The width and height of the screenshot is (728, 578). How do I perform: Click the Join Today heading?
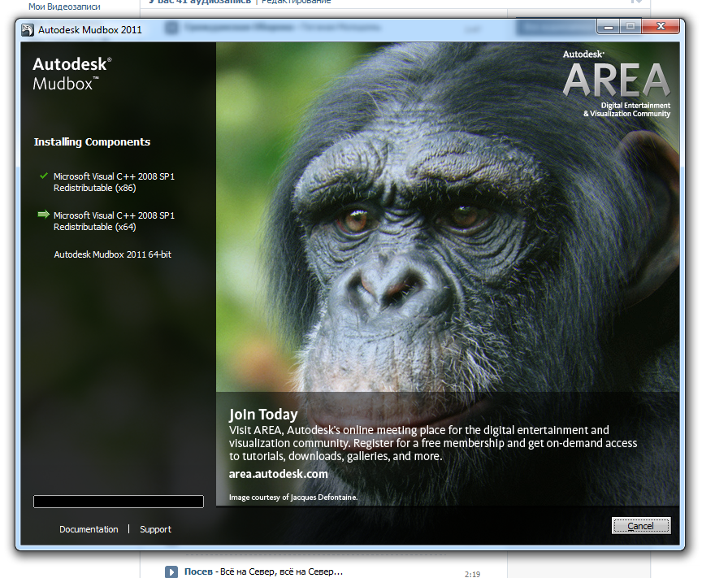(263, 415)
